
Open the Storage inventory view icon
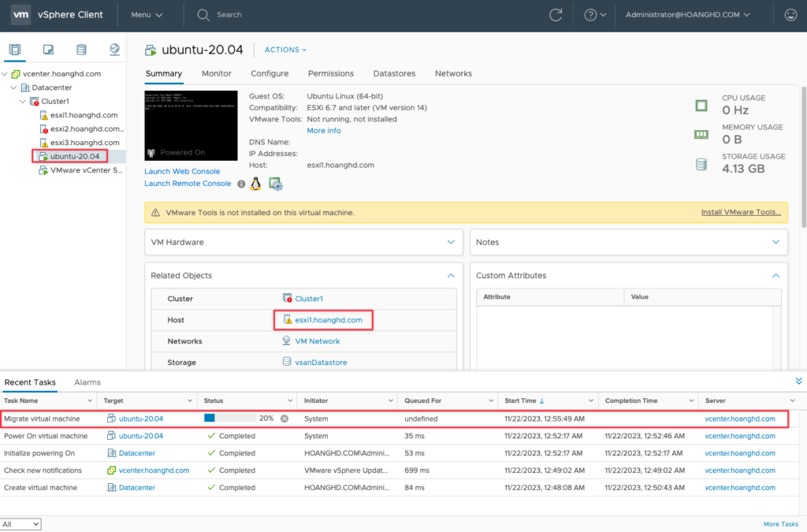point(81,50)
